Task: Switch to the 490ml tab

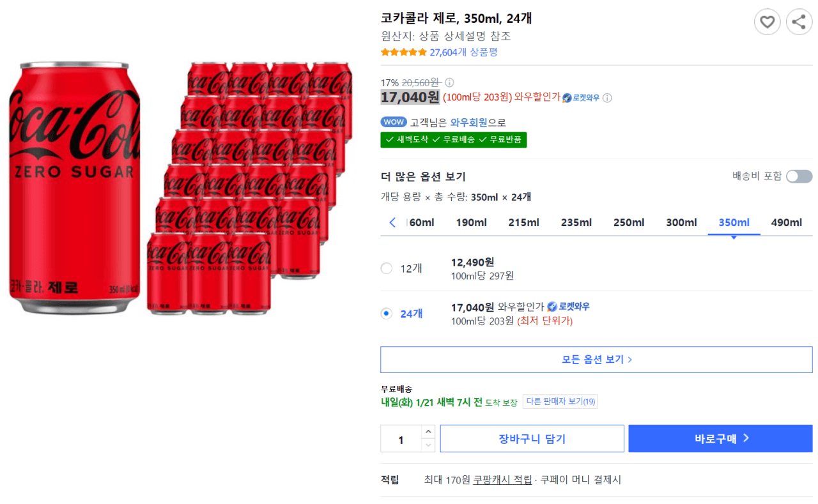Action: (x=786, y=222)
